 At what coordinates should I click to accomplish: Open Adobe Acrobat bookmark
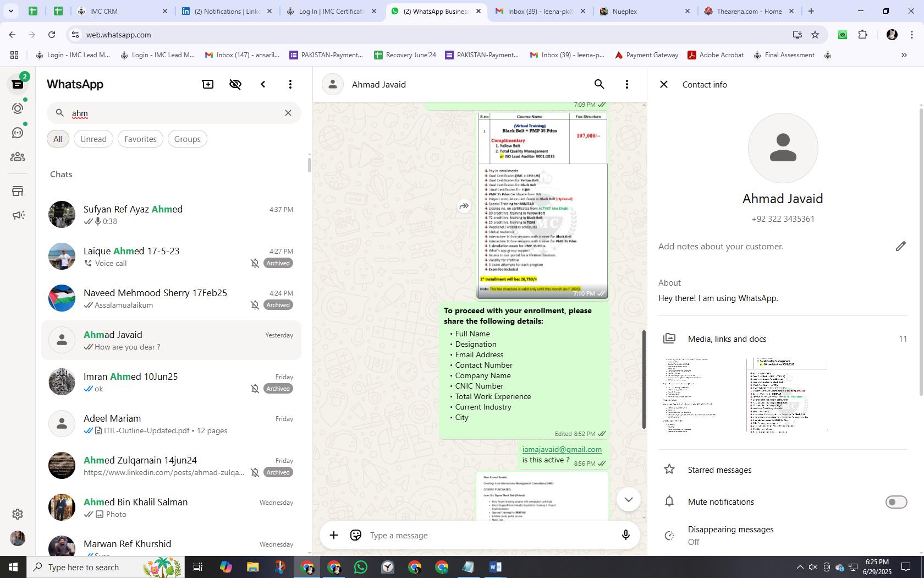(x=715, y=55)
